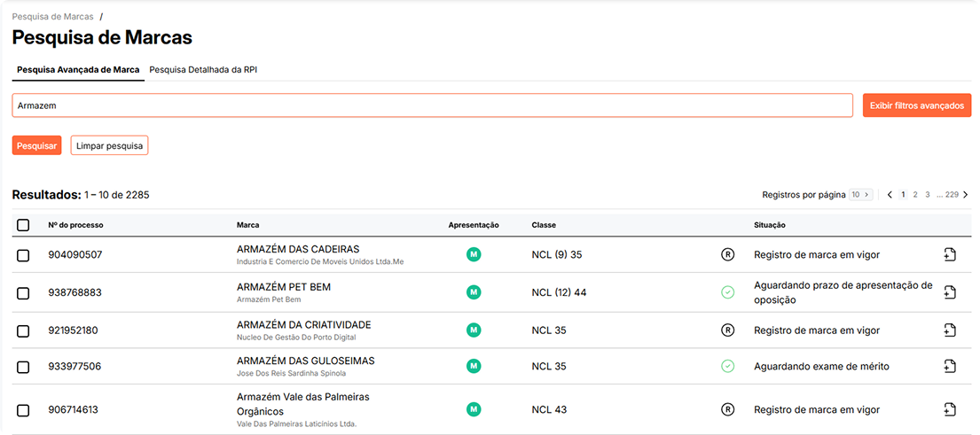The width and height of the screenshot is (980, 435).
Task: Click Exibir filtros avançados button
Action: pyautogui.click(x=916, y=105)
